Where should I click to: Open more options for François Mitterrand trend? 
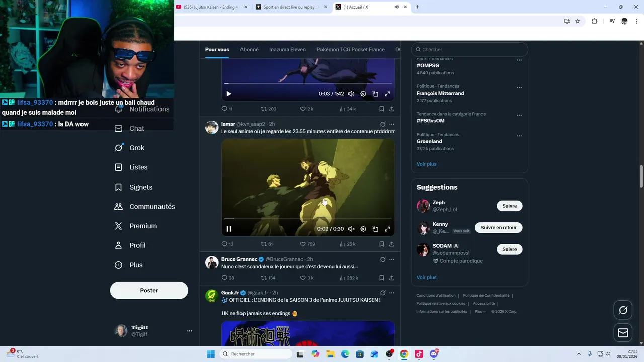pos(519,87)
